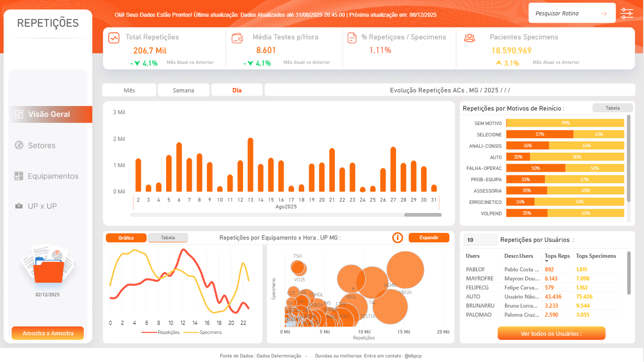Screen dimensions: 644x362
Task: Open the filter sliders icon
Action: [x=627, y=13]
